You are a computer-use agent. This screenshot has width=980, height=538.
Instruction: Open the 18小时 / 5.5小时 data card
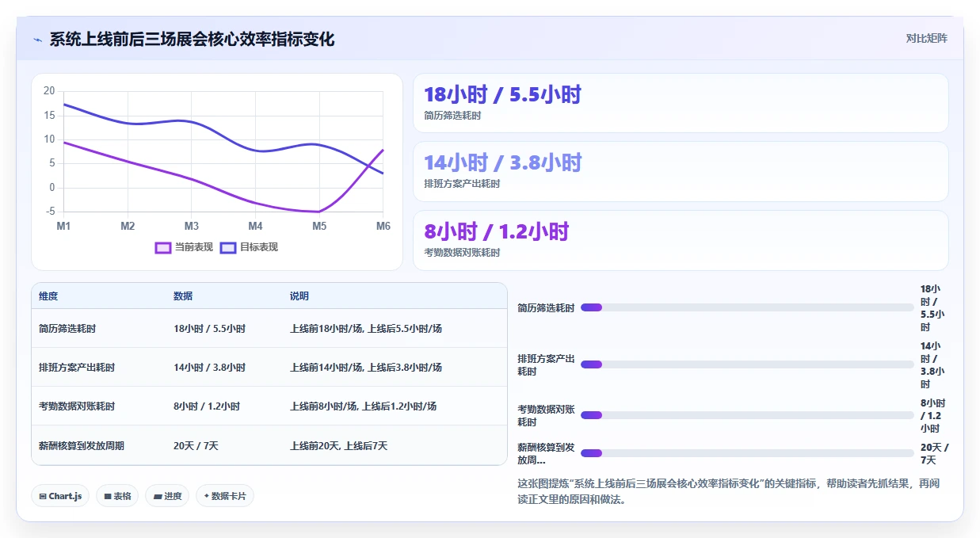pyautogui.click(x=681, y=103)
